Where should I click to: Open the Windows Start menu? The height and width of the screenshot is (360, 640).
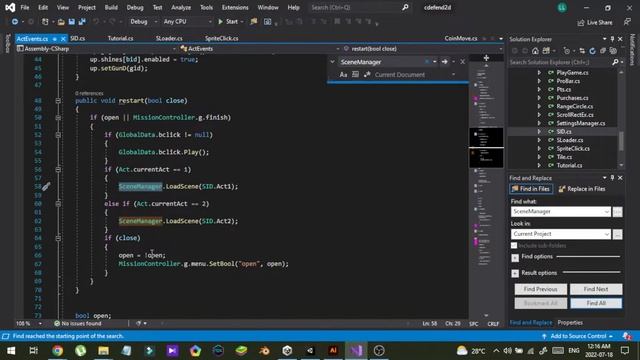tap(11, 351)
